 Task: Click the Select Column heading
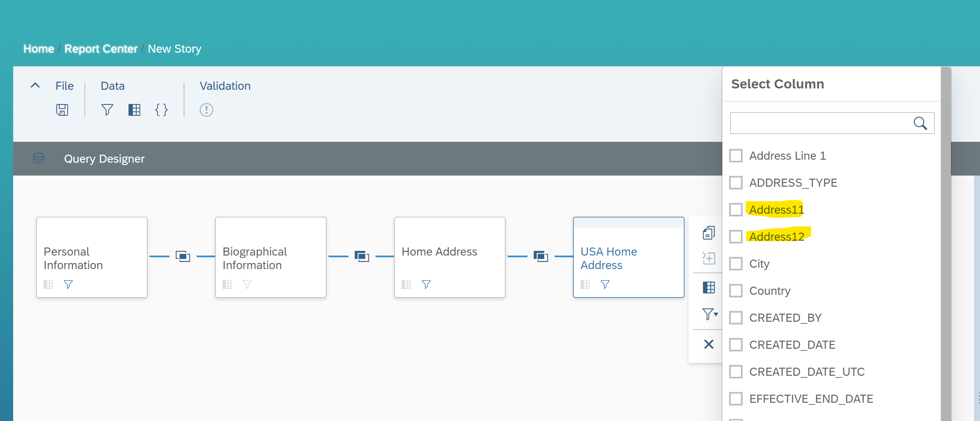click(x=778, y=84)
